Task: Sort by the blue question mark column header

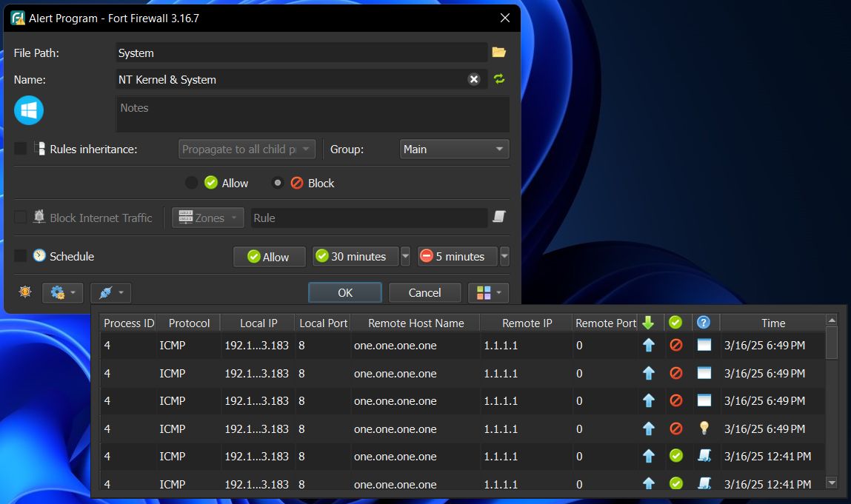Action: click(704, 323)
